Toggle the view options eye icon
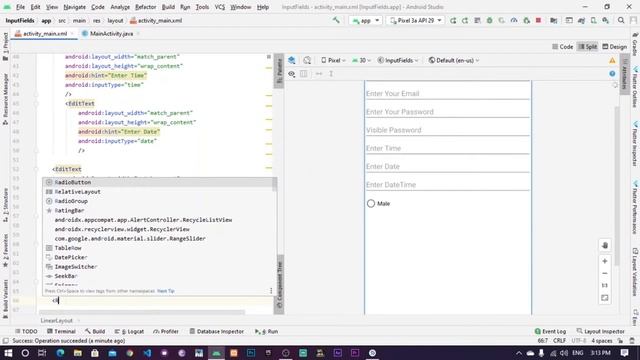The width and height of the screenshot is (640, 360). tap(292, 74)
